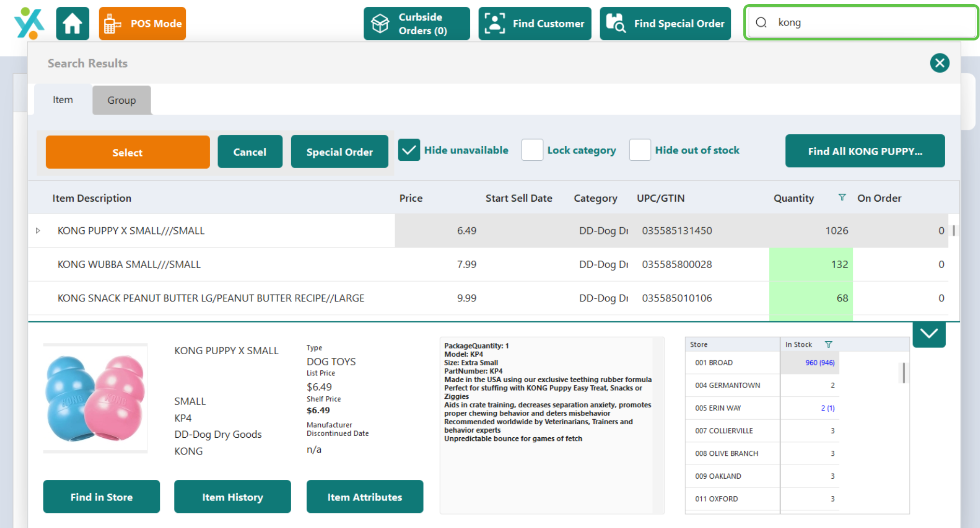Select KONG WUBBA SMALL///SMALL row
Screen dimensions: 980x528
488,265
